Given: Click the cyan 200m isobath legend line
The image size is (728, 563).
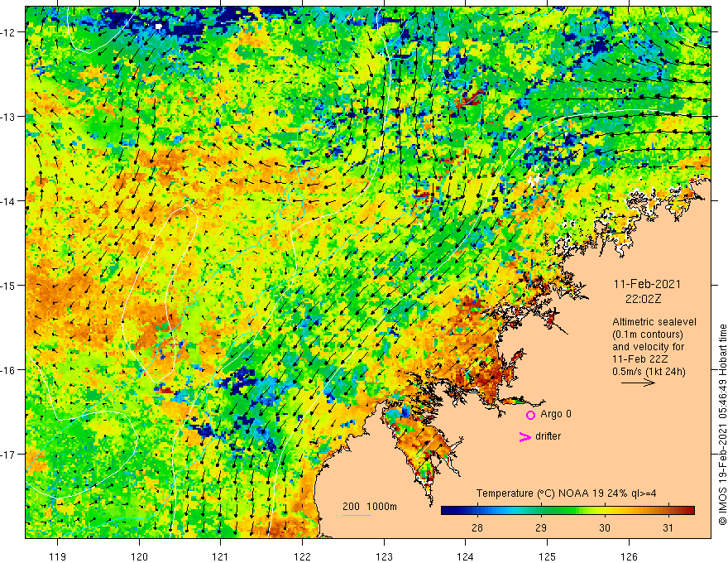Looking at the screenshot, I should click(x=357, y=515).
